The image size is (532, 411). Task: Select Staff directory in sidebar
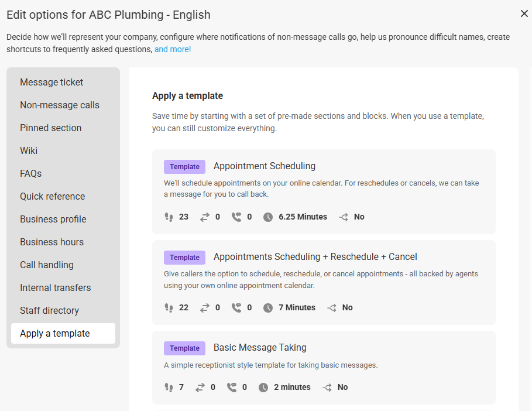coord(63,310)
